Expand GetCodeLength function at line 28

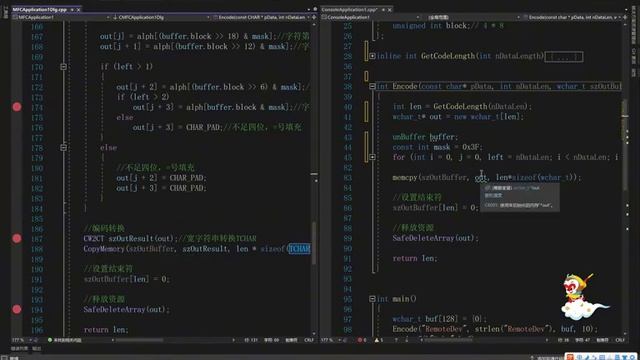click(372, 56)
